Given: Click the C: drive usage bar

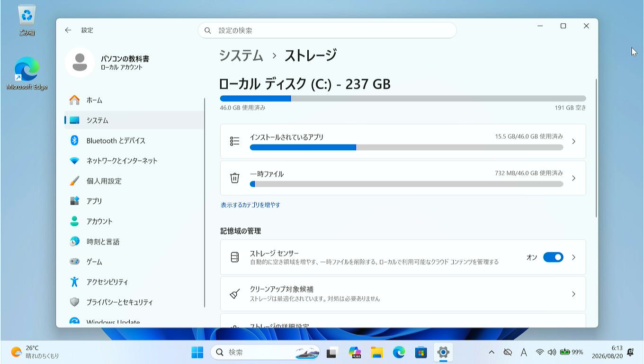Looking at the screenshot, I should [x=403, y=99].
